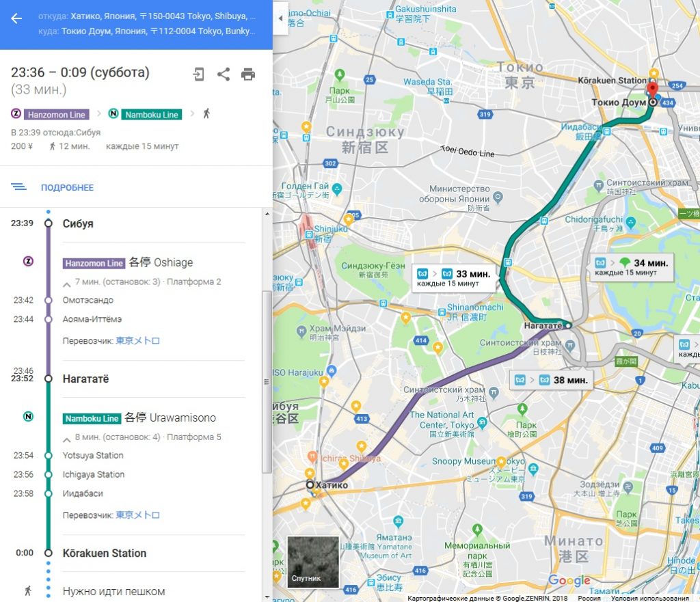
Task: Click the directions panel scrollbar
Action: pyautogui.click(x=267, y=382)
